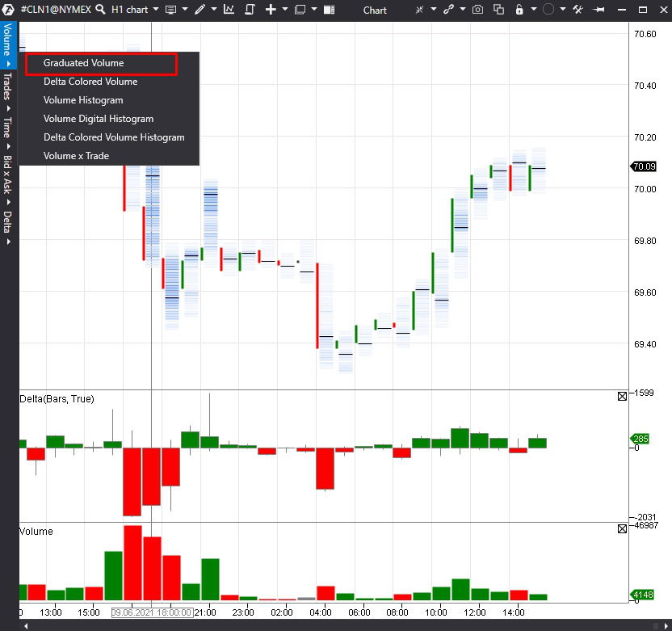This screenshot has height=631, width=672.
Task: Choose Delta Colored Volume Histogram option
Action: click(114, 137)
